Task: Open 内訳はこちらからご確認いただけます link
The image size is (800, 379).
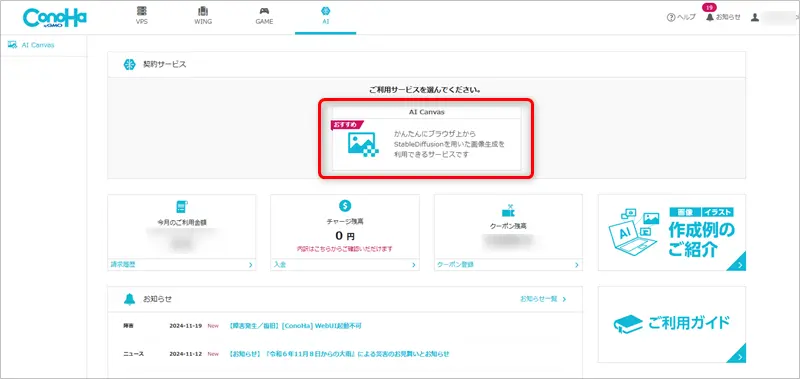Action: (x=345, y=249)
